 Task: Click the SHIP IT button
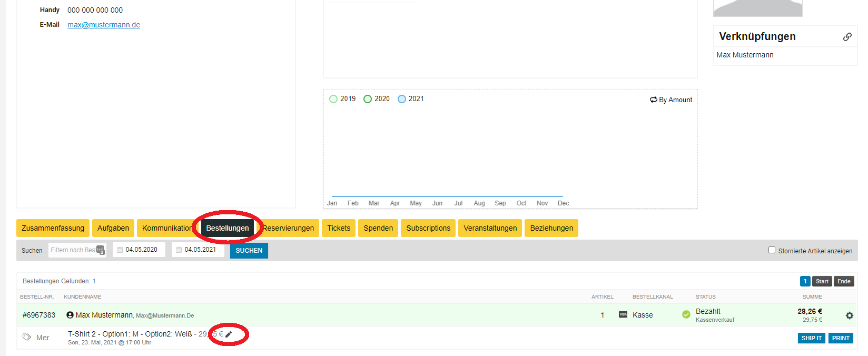811,338
